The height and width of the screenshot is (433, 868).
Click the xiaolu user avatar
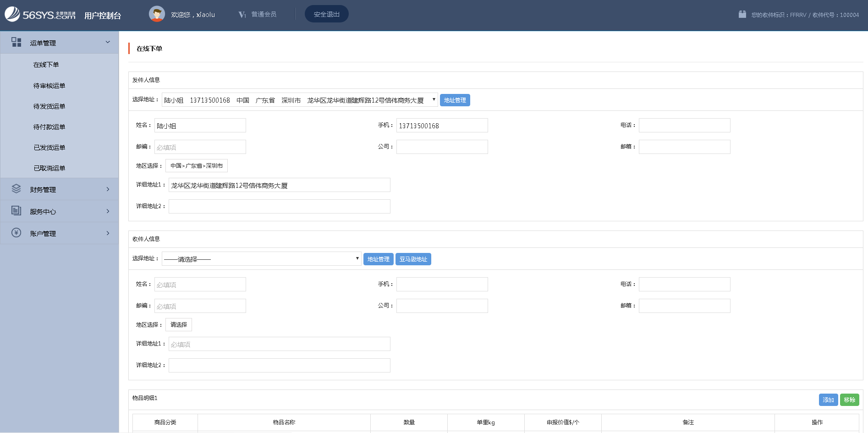[157, 14]
